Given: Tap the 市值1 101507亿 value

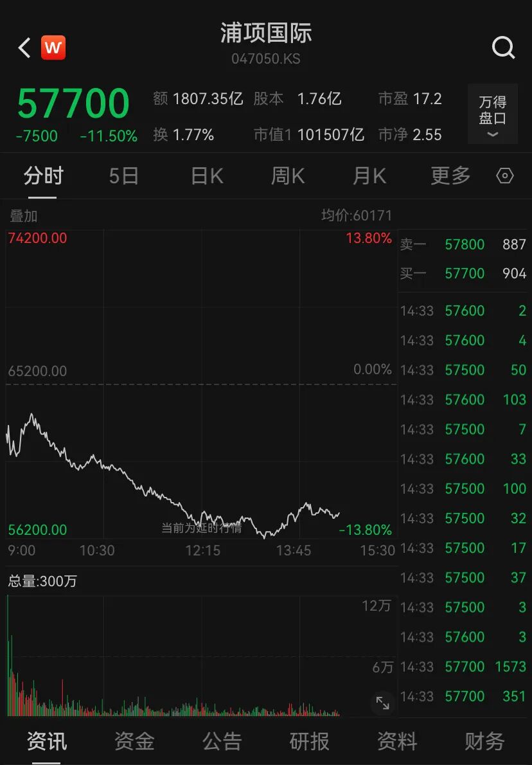Looking at the screenshot, I should click(309, 134).
